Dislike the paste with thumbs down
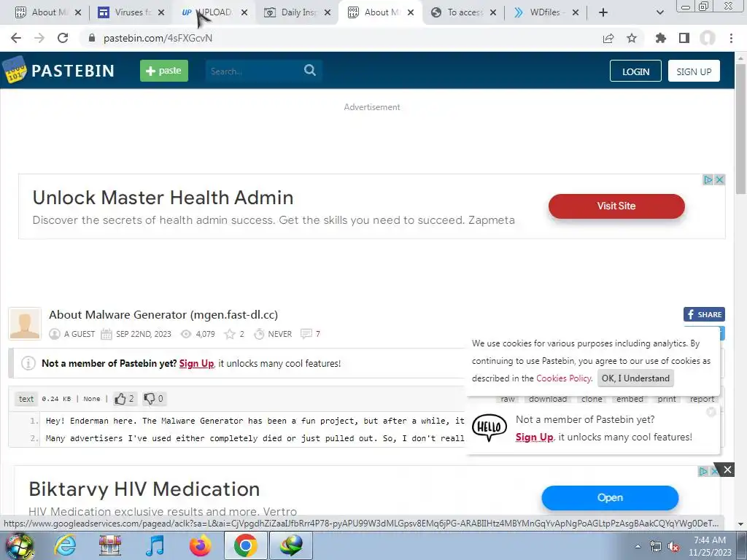 [154, 399]
